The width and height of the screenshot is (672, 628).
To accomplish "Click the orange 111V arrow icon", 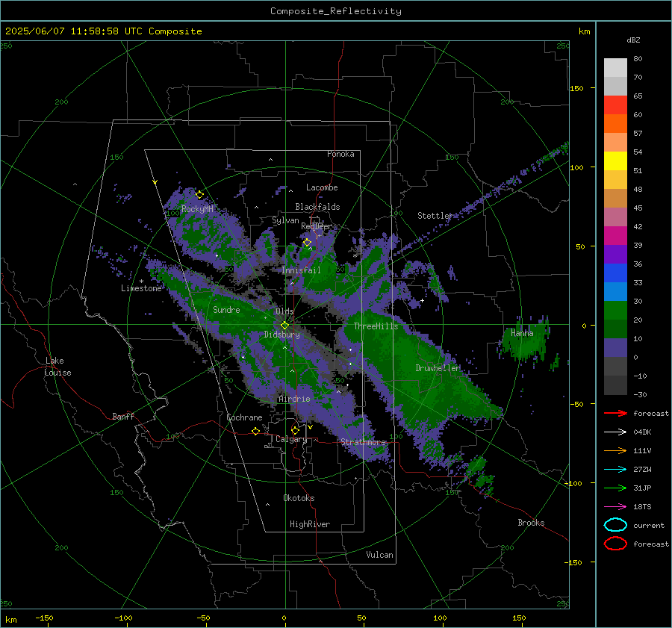I will [x=615, y=450].
